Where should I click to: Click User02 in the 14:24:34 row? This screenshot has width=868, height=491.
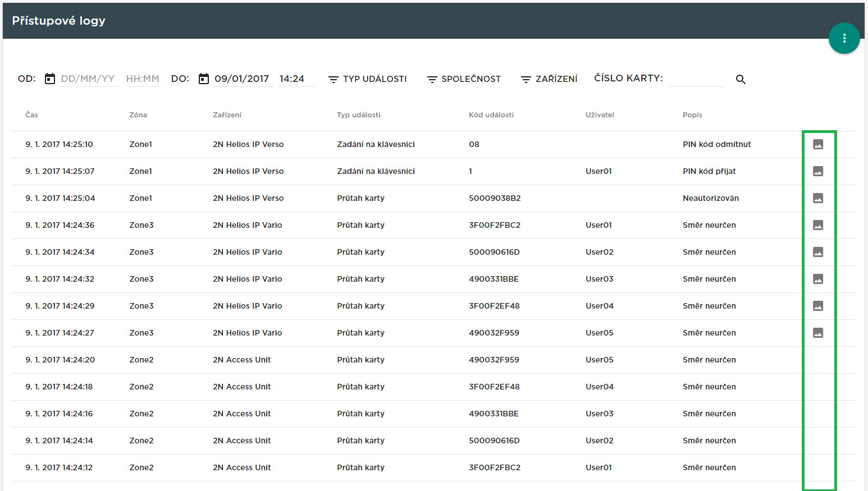click(x=600, y=252)
